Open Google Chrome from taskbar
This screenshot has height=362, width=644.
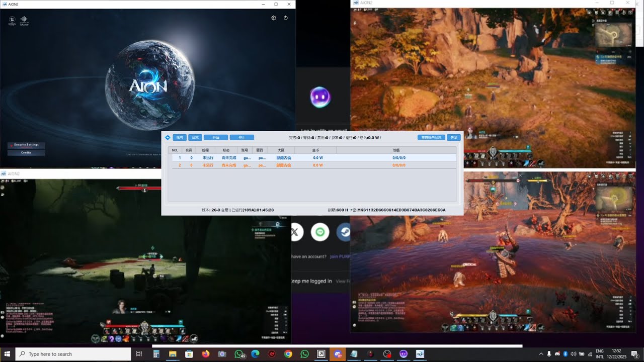coord(288,354)
